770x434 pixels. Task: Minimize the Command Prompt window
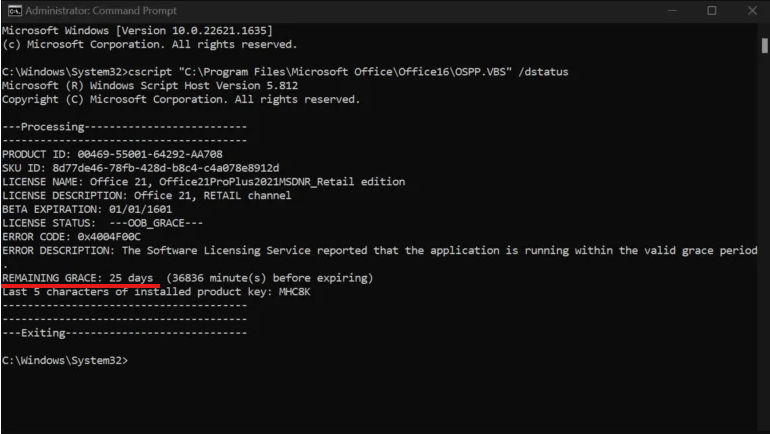[x=672, y=10]
